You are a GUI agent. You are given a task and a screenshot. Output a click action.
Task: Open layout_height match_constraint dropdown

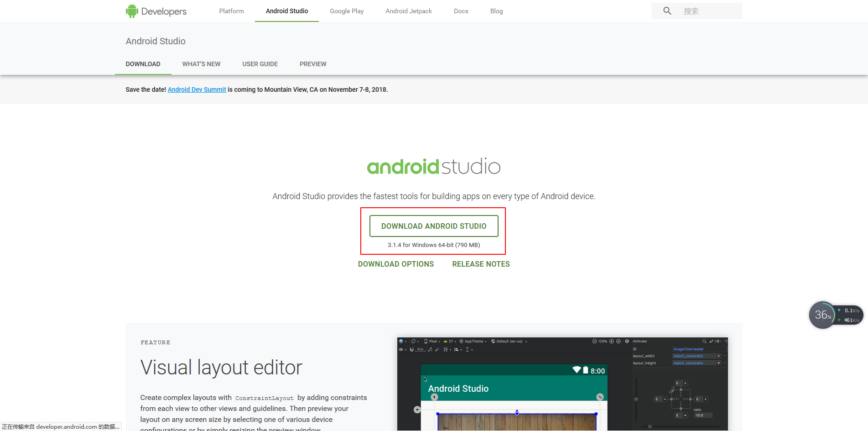tap(696, 363)
